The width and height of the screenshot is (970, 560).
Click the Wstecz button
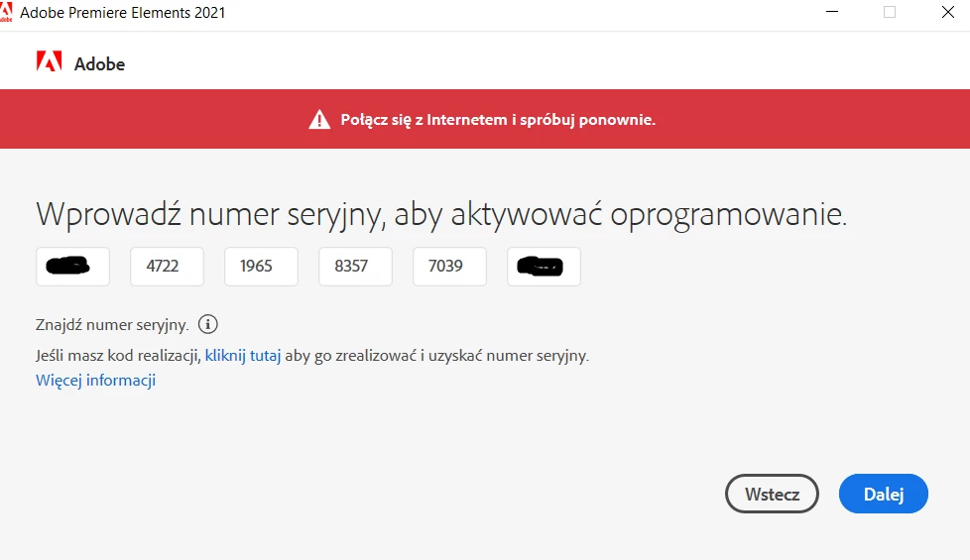tap(772, 494)
